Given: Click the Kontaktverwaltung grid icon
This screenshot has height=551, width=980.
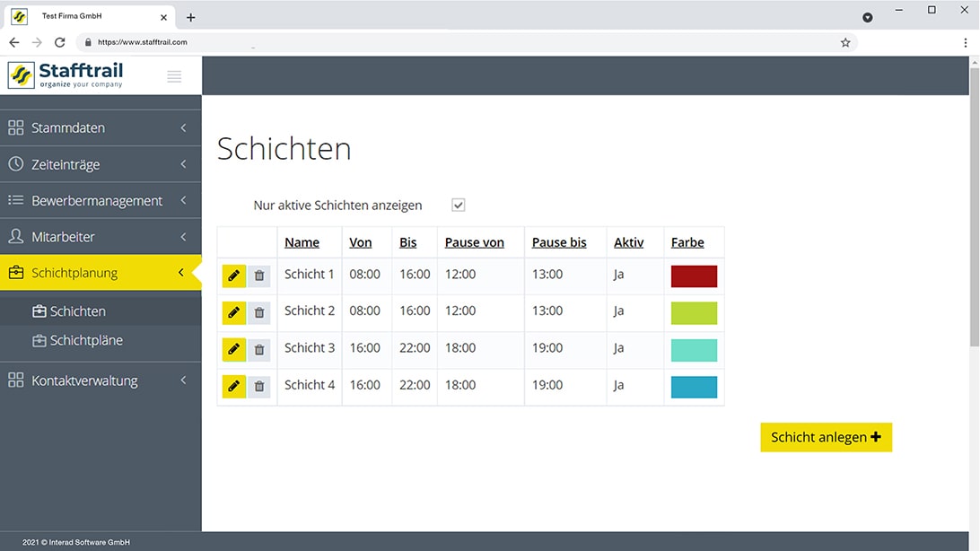Looking at the screenshot, I should (x=15, y=380).
